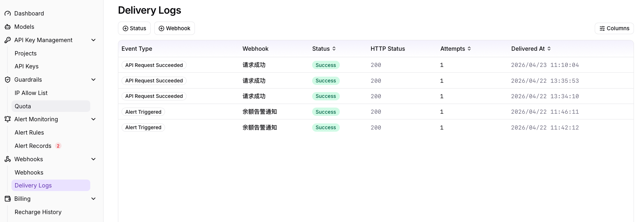
Task: Click Alert Records badge showing 2
Action: 58,146
